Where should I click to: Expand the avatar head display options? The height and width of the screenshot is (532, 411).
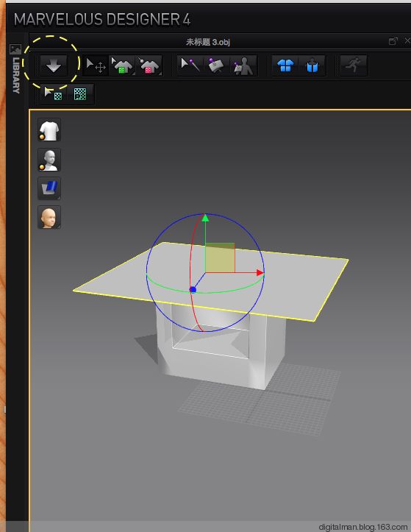[49, 217]
